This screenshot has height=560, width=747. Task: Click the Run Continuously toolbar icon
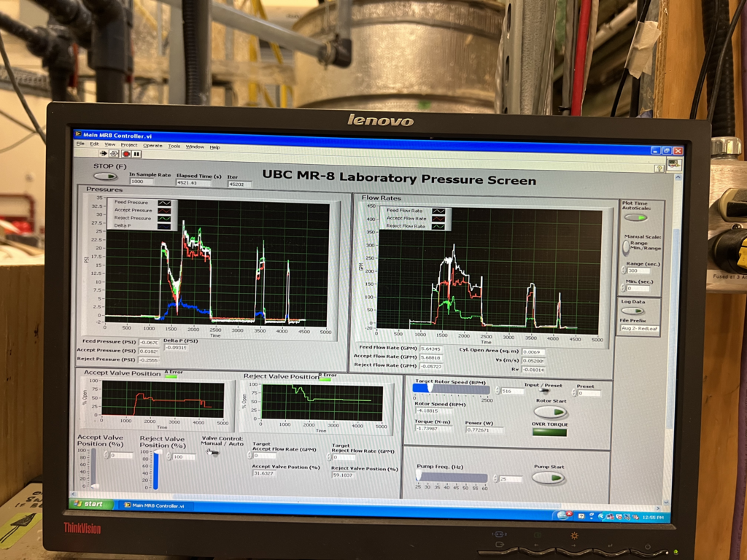115,154
